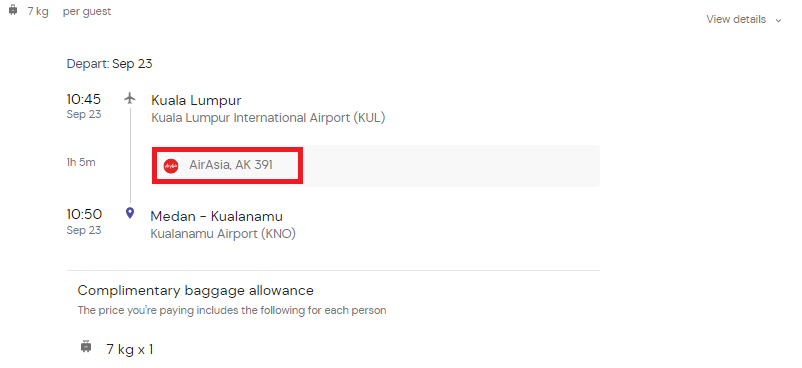Click the baggage allowance luggage icon
Image resolution: width=802 pixels, height=368 pixels.
[x=86, y=347]
